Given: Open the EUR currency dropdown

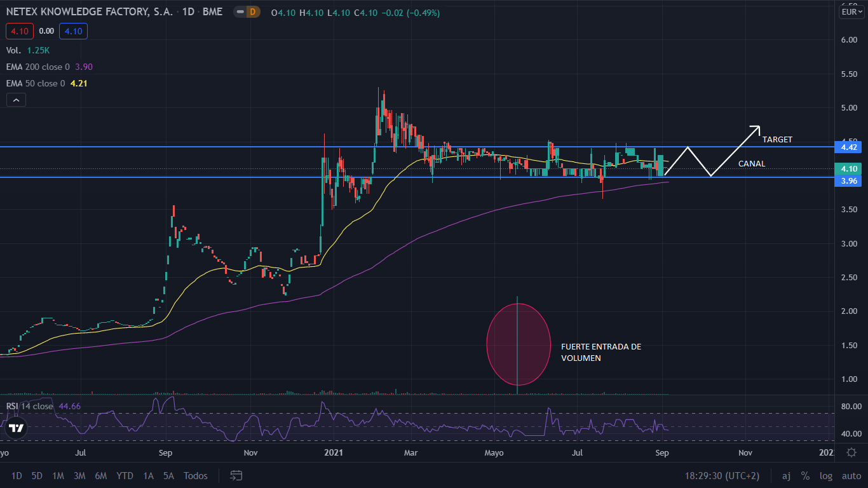Looking at the screenshot, I should coord(851,12).
